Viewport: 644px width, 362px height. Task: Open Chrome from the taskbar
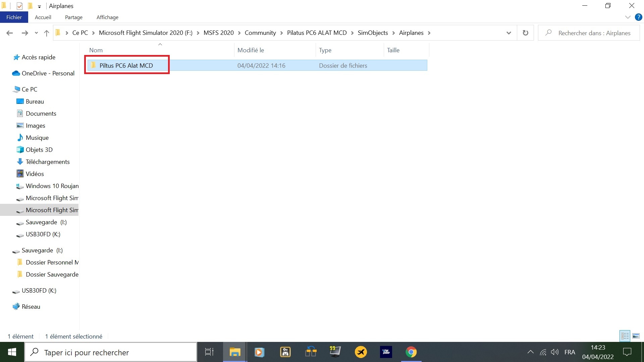point(411,352)
